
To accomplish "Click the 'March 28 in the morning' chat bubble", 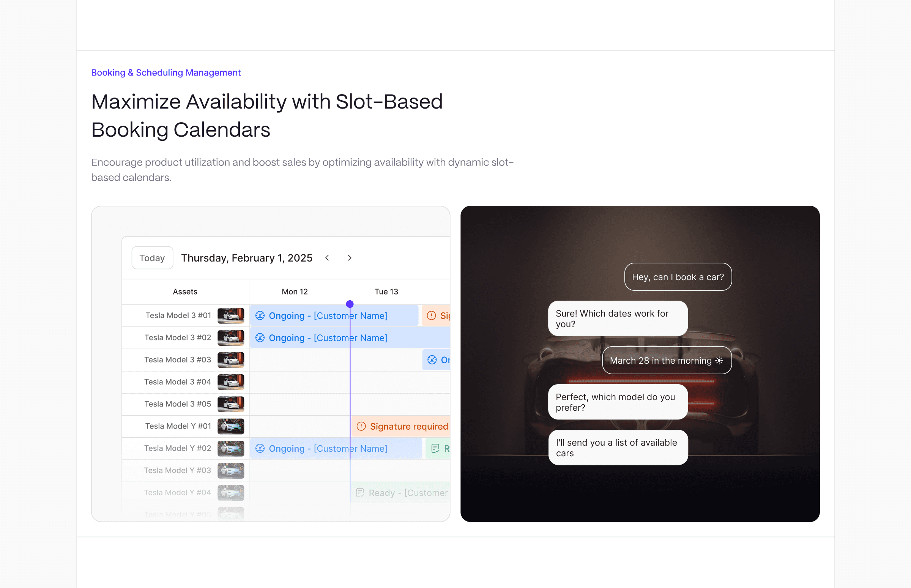I will (x=667, y=361).
